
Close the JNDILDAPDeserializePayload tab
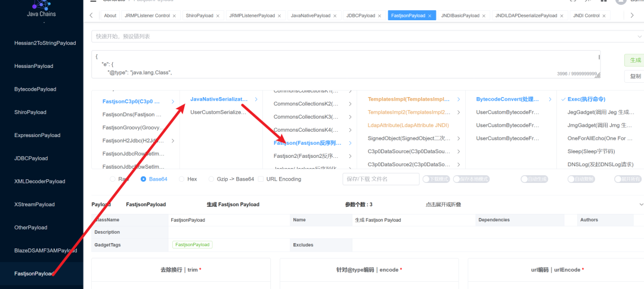click(562, 15)
